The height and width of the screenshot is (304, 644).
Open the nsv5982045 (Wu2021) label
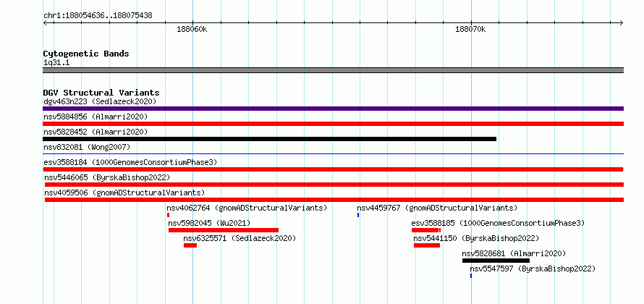pyautogui.click(x=209, y=223)
